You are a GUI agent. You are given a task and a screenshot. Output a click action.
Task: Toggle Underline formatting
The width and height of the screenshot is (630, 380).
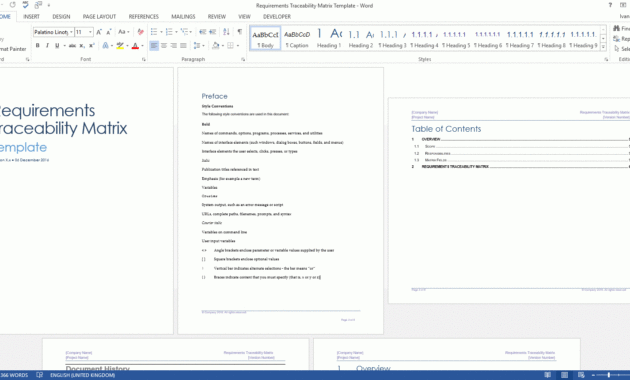pyautogui.click(x=57, y=45)
